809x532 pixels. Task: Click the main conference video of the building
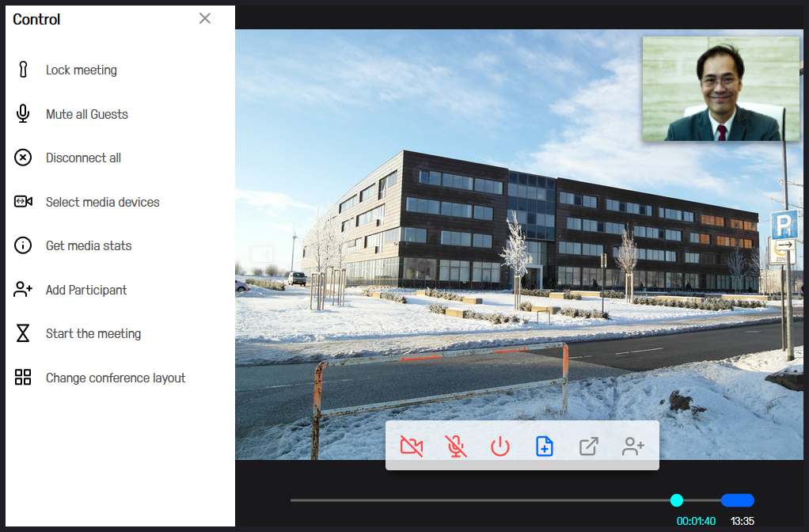[475, 237]
